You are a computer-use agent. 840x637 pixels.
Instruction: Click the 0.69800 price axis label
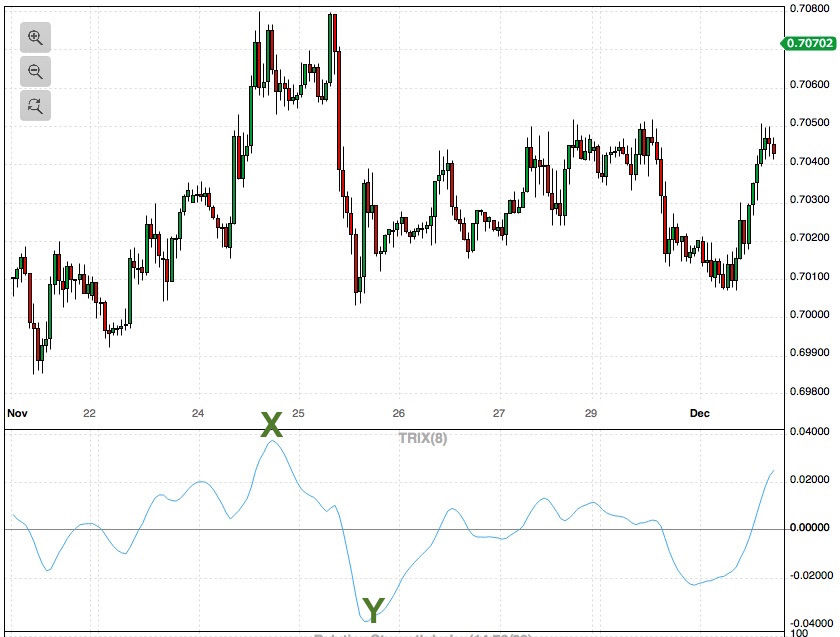[809, 392]
